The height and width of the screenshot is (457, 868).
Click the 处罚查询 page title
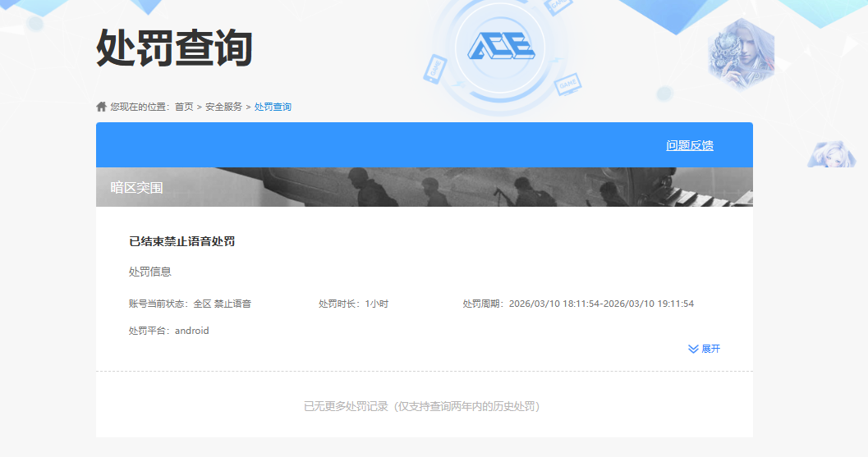click(x=174, y=48)
